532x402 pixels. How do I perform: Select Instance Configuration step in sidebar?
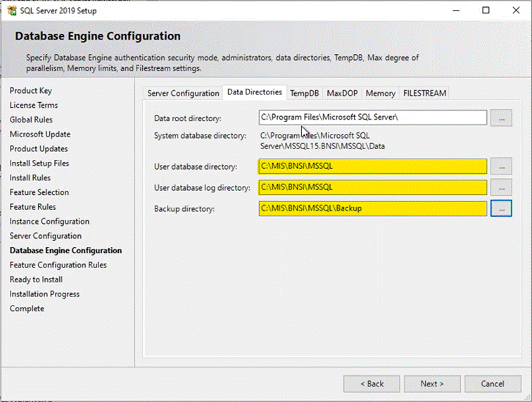49,222
